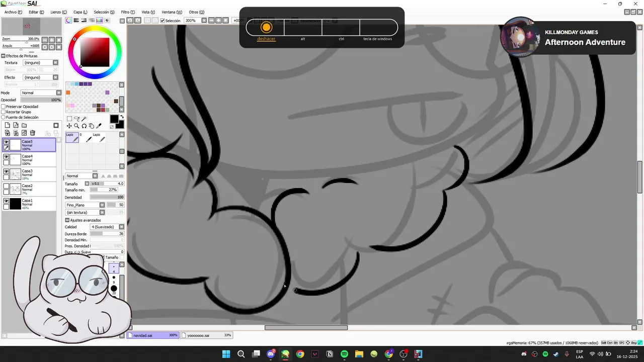Select the first Lapiz brush preset
This screenshot has height=362, width=644.
[72, 138]
